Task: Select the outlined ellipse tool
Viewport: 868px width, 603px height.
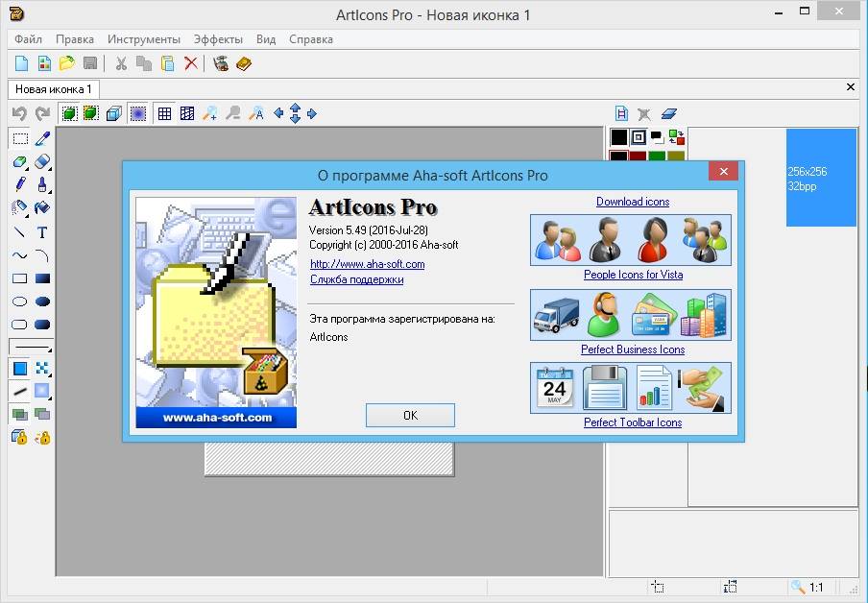Action: tap(20, 301)
